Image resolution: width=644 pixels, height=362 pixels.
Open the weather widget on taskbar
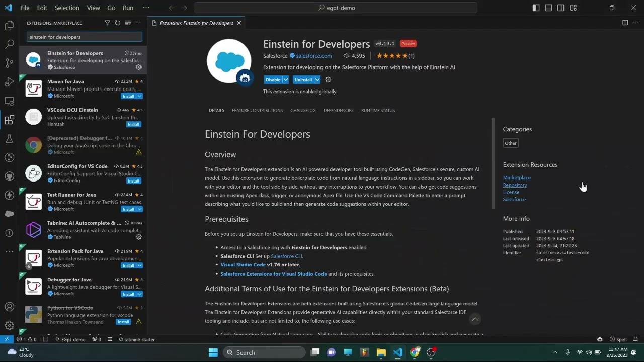20,352
